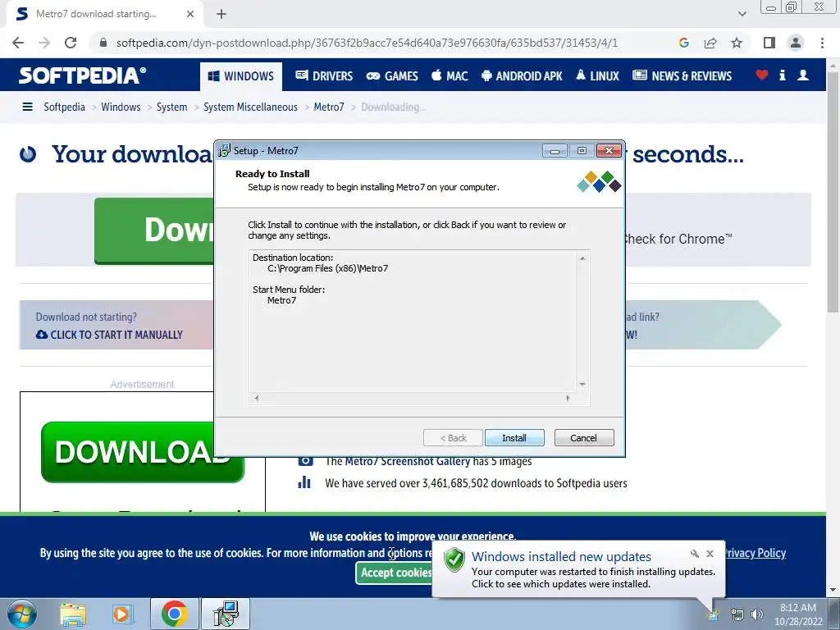The image size is (840, 630).
Task: Click wrench icon in updates notification
Action: point(695,554)
